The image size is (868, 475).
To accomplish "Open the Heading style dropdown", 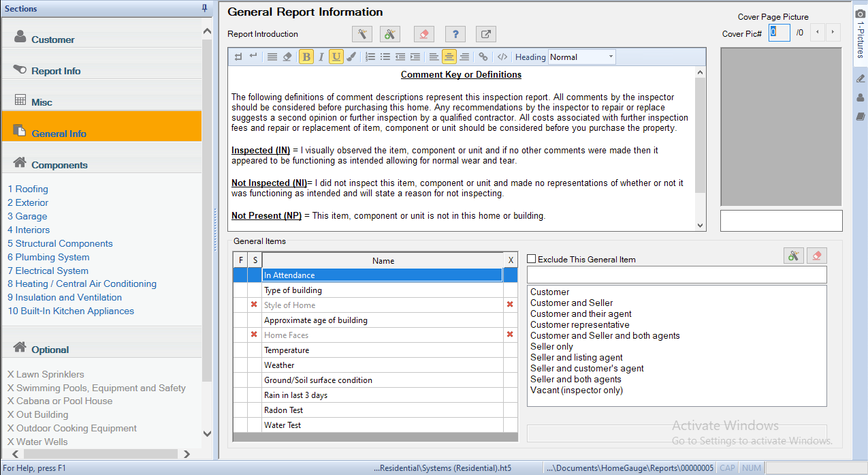I will coord(582,57).
